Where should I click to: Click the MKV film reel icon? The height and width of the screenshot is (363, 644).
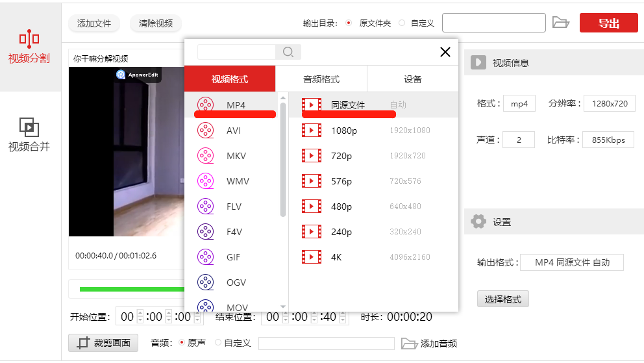(205, 156)
